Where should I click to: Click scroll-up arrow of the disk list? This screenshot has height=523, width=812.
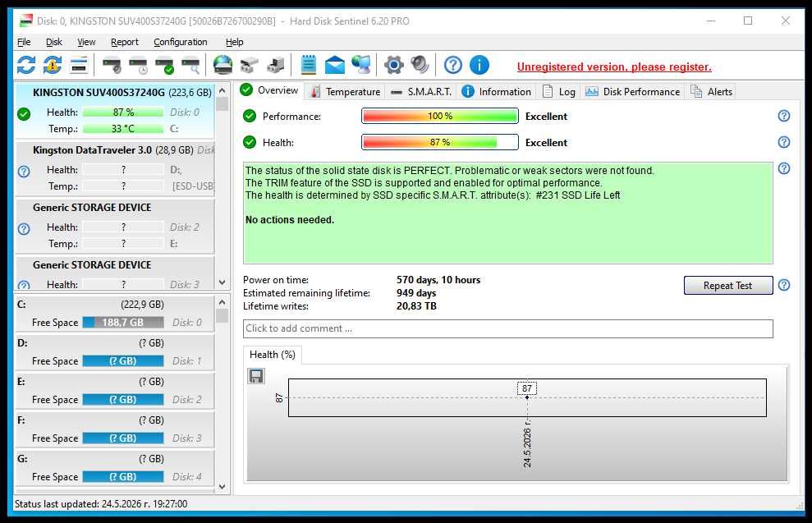coord(222,90)
